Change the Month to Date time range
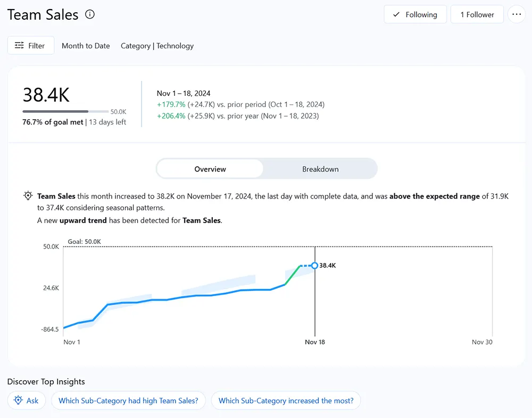 tap(86, 46)
